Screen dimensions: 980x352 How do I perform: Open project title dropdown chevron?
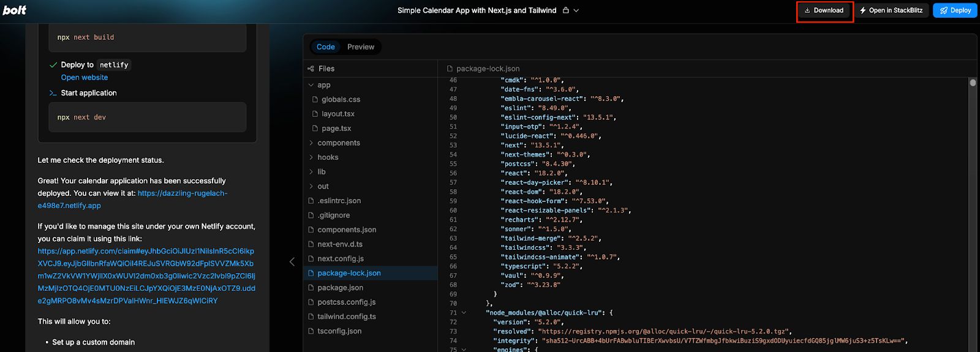[x=576, y=10]
